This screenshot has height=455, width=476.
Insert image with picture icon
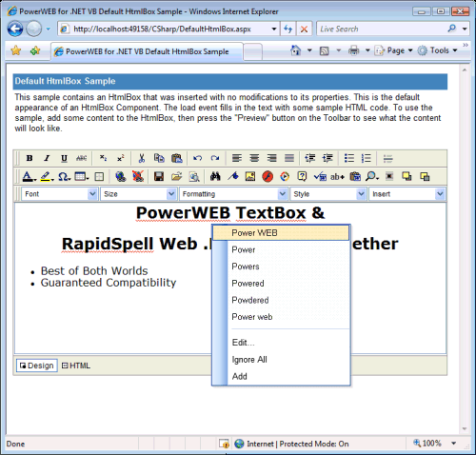pos(250,176)
